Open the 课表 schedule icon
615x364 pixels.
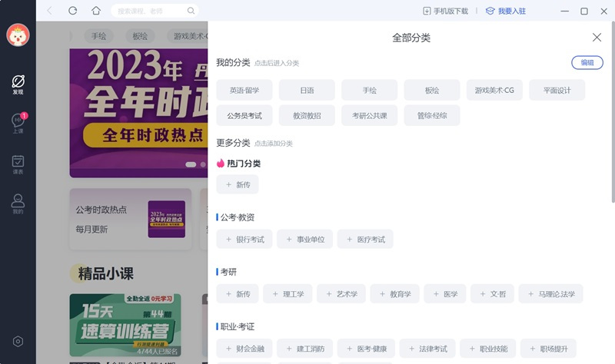(x=18, y=165)
